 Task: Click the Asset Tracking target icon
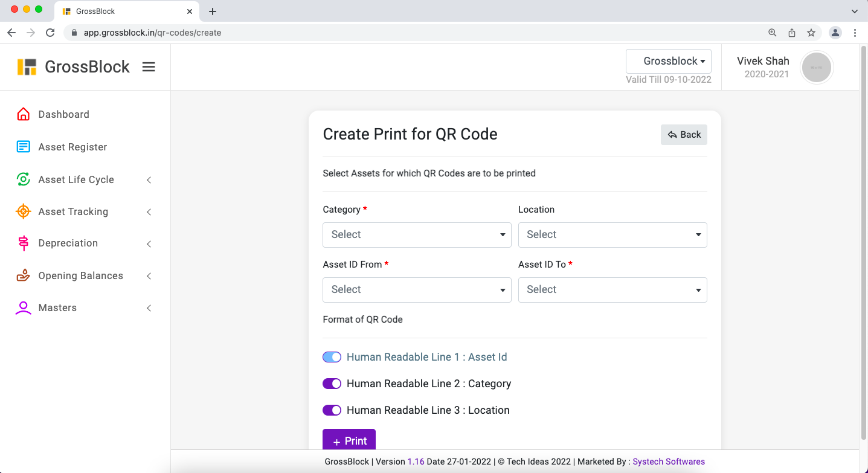tap(23, 211)
